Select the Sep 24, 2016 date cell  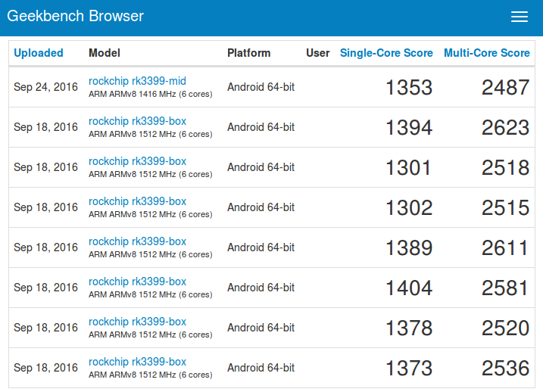click(45, 87)
